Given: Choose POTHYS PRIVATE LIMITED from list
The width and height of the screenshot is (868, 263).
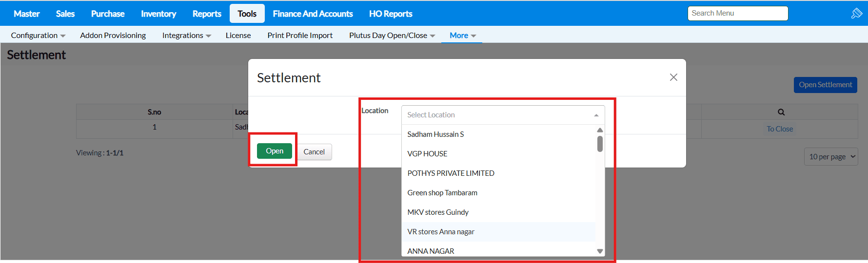Looking at the screenshot, I should 451,173.
